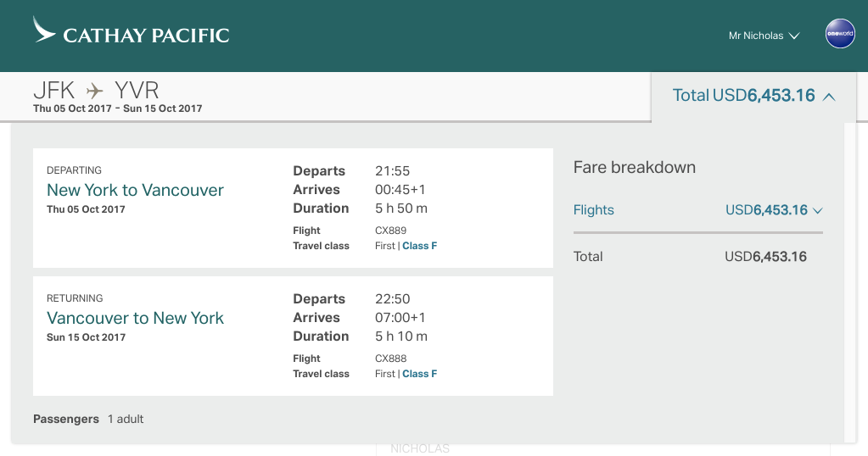This screenshot has width=868, height=456.
Task: Click flight number CX888
Action: (389, 359)
